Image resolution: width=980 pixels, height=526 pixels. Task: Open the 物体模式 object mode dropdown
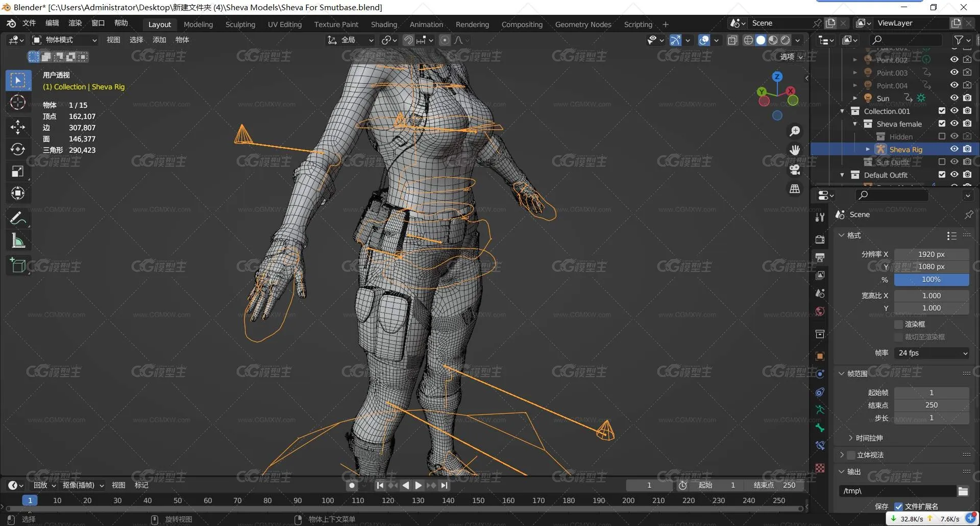pos(64,40)
